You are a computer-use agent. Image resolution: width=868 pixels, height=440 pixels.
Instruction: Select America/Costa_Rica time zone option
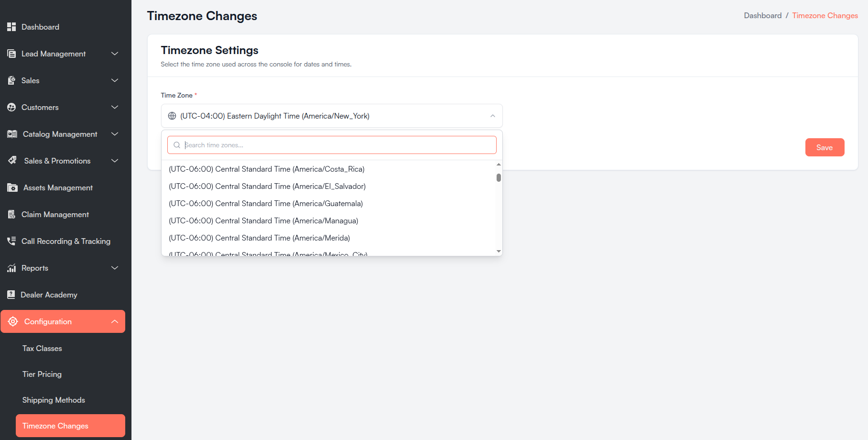pos(329,169)
